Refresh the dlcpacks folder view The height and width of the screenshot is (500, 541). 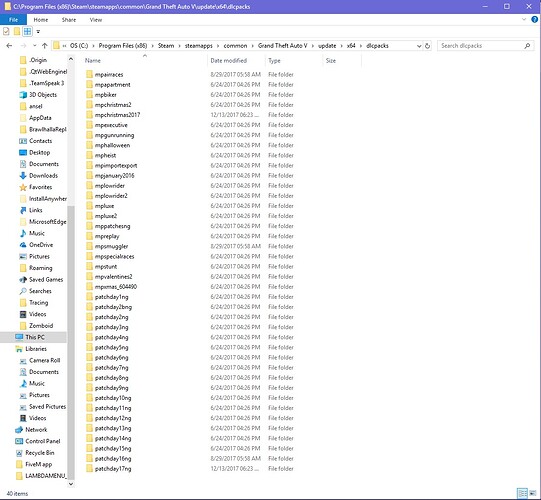427,46
